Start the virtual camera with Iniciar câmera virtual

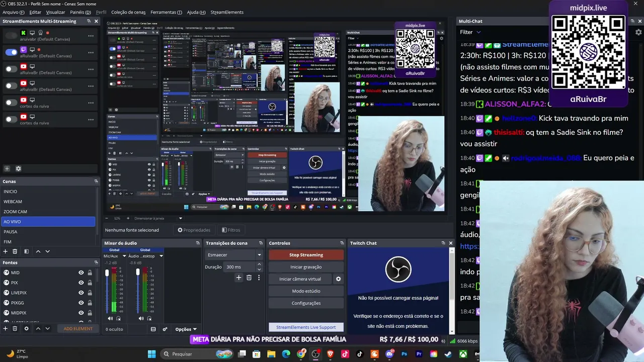coord(300,279)
